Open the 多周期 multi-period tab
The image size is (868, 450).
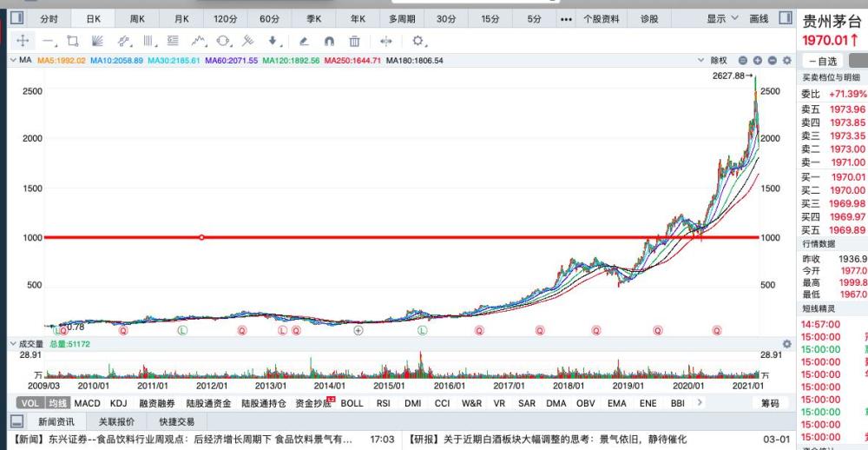402,19
